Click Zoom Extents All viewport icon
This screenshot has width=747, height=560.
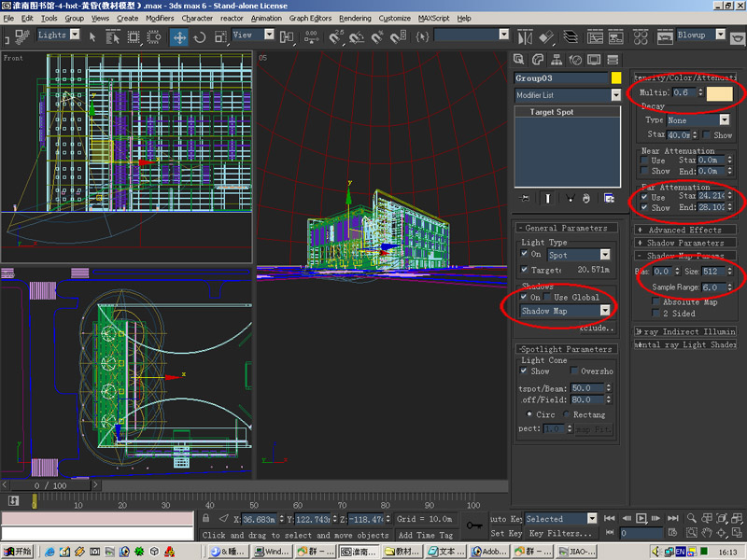click(738, 518)
